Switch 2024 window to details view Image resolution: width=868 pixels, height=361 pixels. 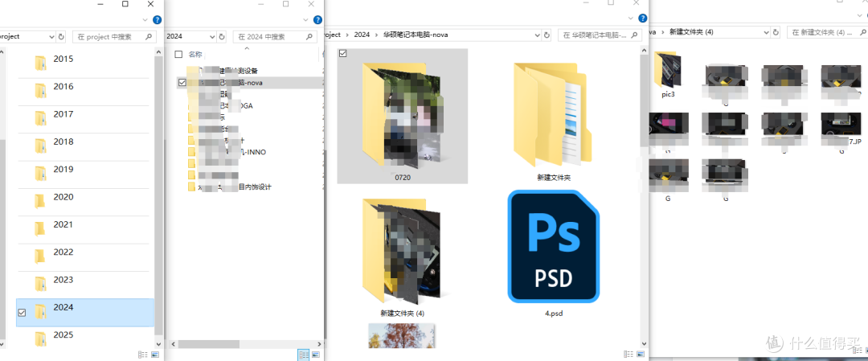pyautogui.click(x=303, y=355)
